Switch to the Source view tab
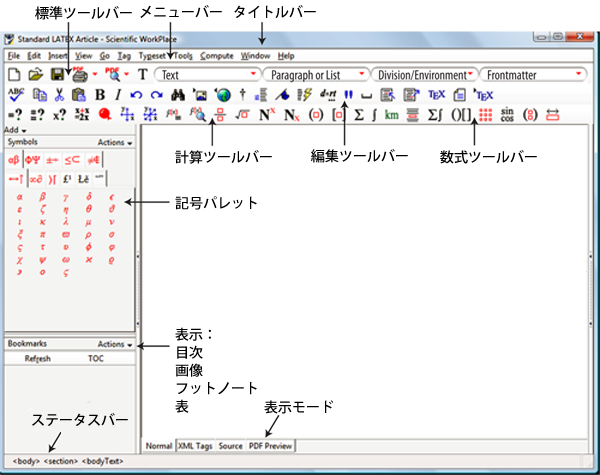Viewport: 600px width, 475px height. click(230, 446)
